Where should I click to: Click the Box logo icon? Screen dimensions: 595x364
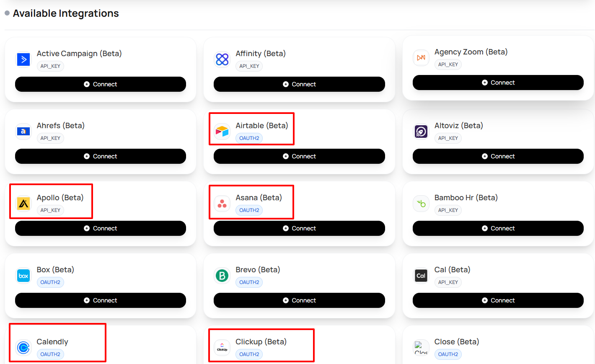(x=23, y=276)
